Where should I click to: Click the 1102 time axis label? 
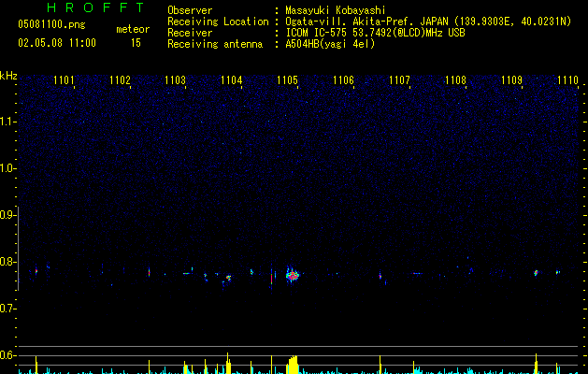[120, 80]
